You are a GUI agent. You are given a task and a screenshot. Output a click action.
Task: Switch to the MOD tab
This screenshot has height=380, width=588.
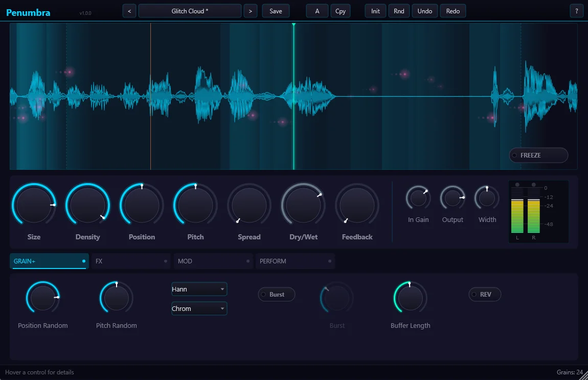pos(213,261)
